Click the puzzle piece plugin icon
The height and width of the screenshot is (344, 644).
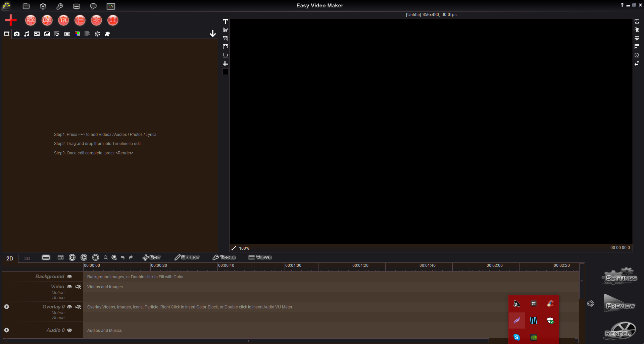point(107,34)
